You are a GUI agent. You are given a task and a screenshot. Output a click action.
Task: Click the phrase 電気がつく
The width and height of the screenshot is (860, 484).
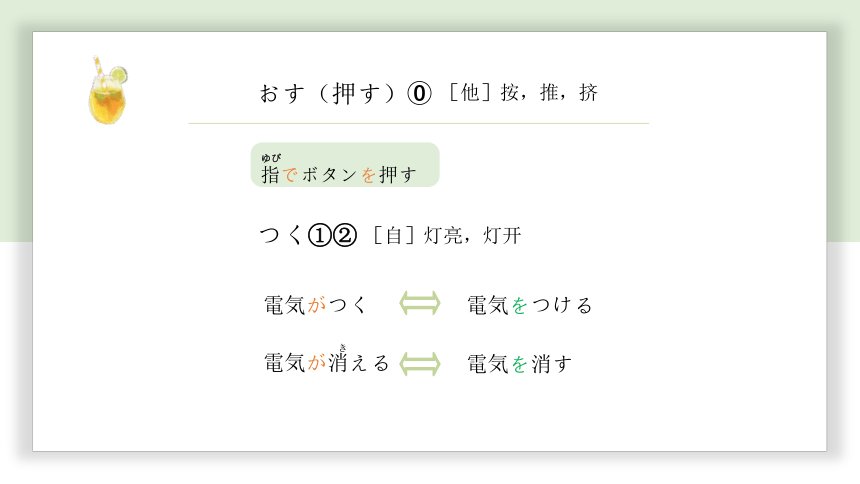coord(315,305)
